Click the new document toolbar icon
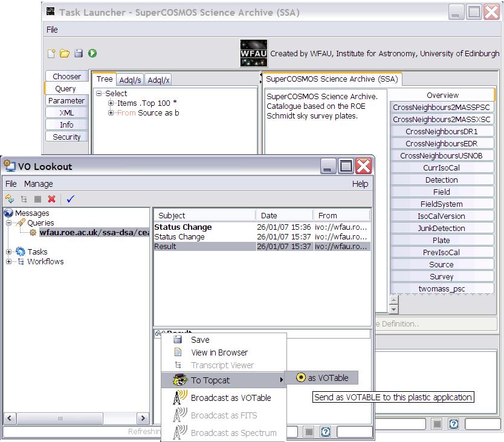The image size is (504, 442). click(52, 53)
